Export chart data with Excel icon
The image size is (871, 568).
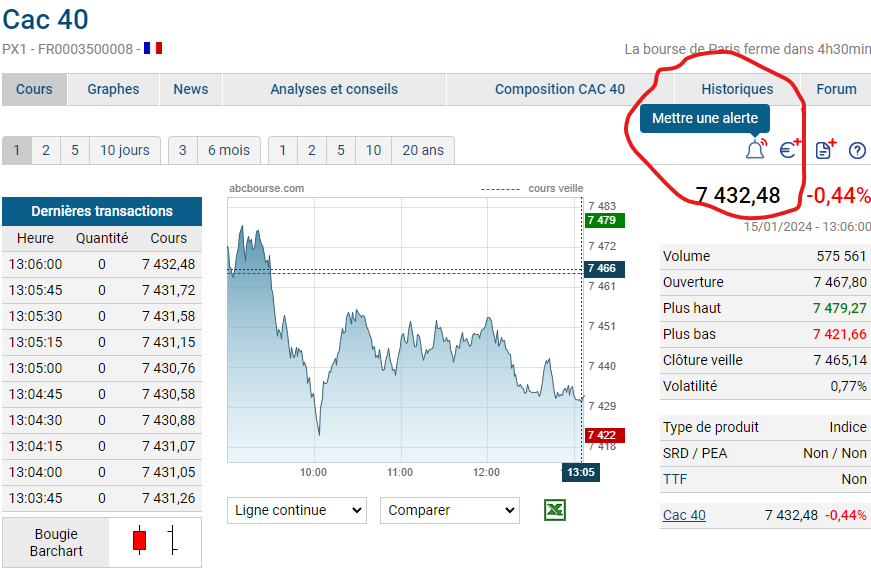555,510
